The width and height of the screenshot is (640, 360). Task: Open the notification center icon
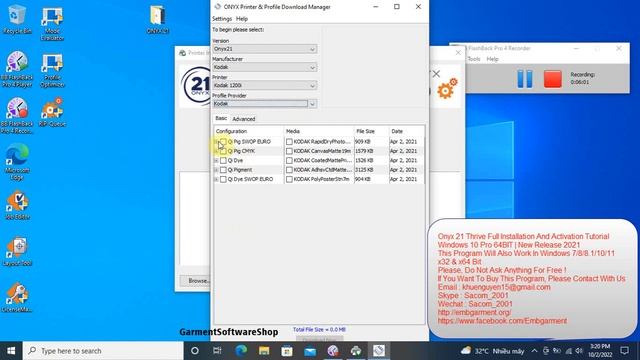[x=624, y=351]
